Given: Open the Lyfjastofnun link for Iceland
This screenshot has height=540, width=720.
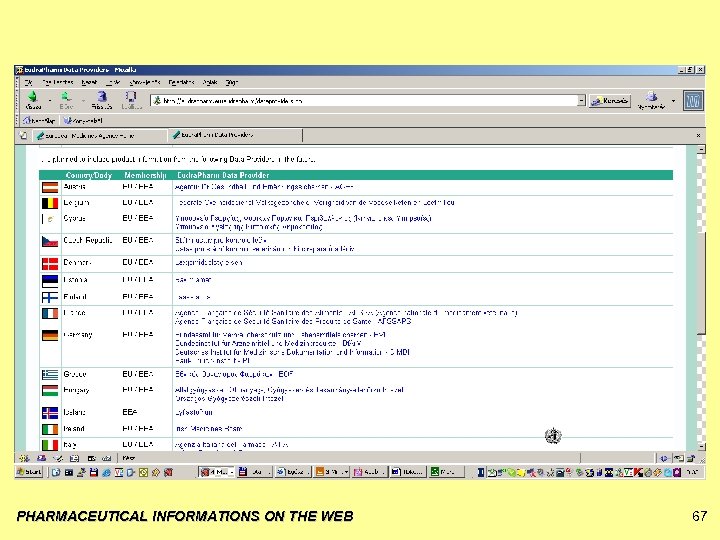Looking at the screenshot, I should pyautogui.click(x=193, y=412).
